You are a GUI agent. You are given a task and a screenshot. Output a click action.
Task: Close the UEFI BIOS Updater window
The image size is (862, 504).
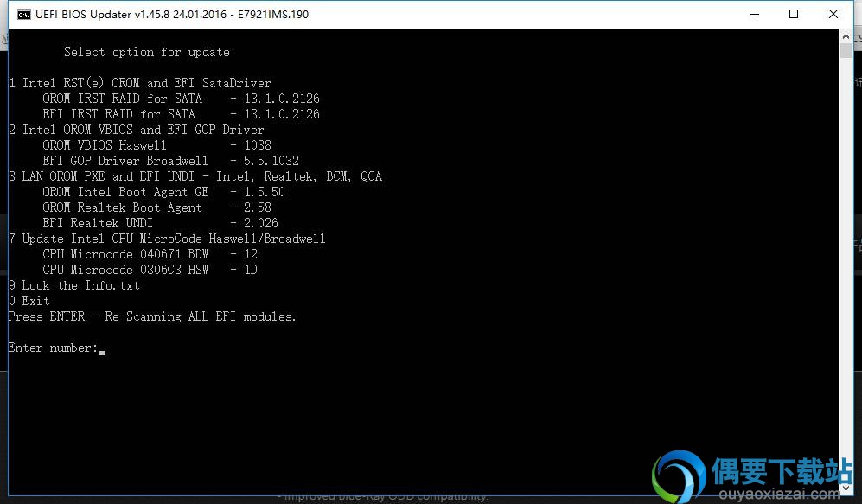(x=833, y=15)
